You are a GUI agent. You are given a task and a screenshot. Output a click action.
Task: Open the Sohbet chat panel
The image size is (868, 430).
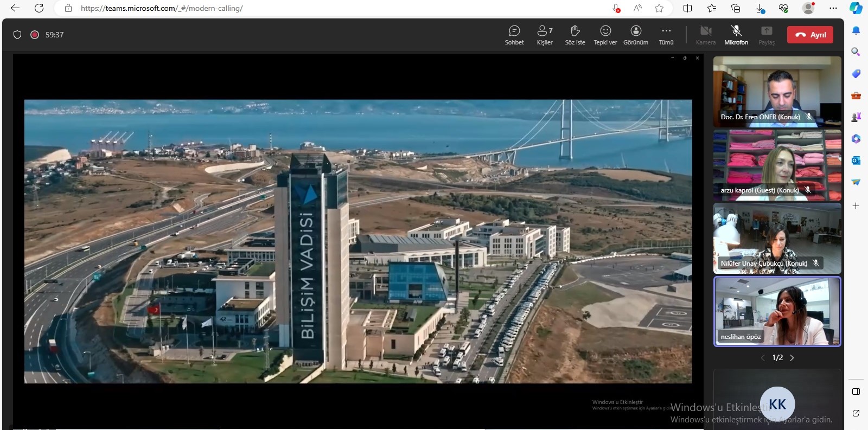[514, 35]
